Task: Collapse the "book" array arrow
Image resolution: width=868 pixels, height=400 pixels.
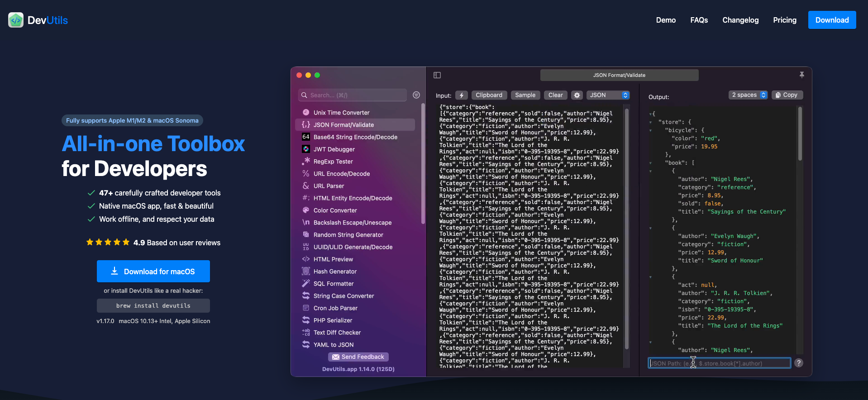Action: point(651,163)
